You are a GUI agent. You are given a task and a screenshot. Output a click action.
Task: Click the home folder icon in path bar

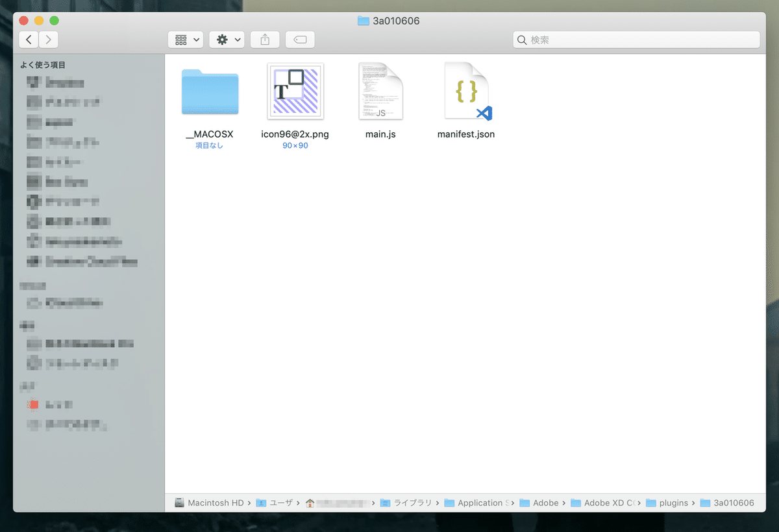(310, 503)
